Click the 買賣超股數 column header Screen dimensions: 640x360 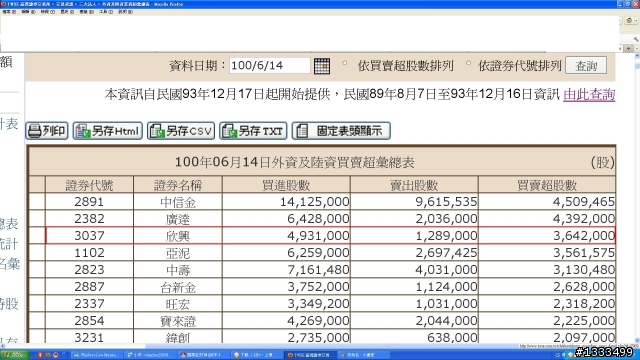point(547,185)
